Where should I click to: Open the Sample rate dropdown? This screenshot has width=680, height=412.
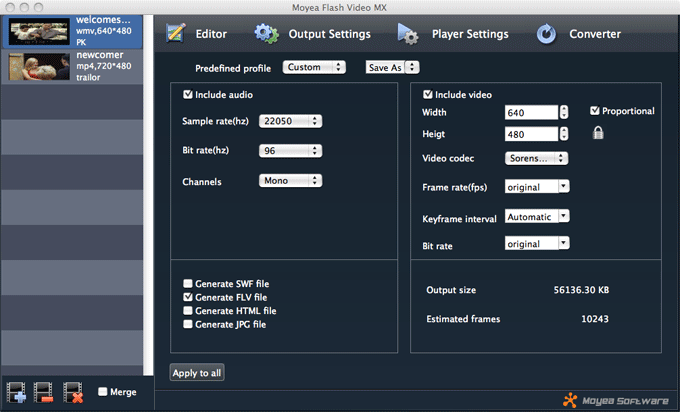click(290, 121)
